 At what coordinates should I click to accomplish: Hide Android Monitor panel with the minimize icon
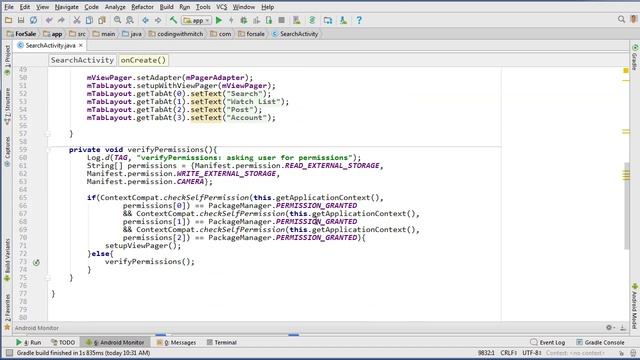(623, 327)
